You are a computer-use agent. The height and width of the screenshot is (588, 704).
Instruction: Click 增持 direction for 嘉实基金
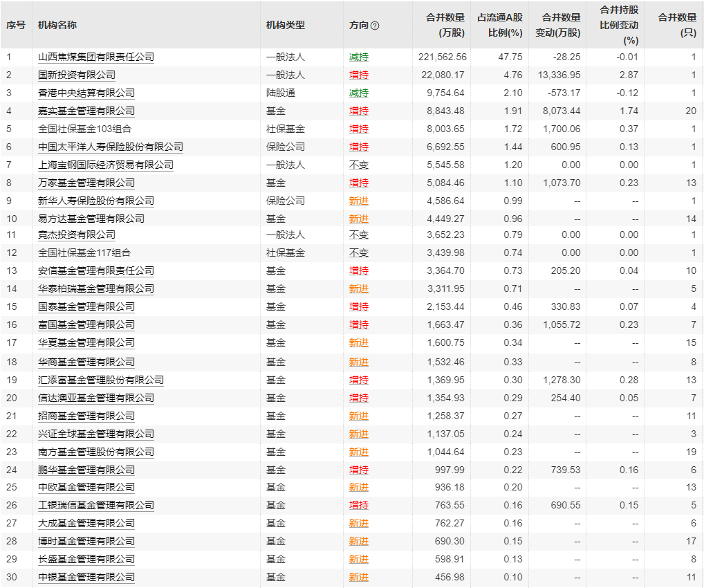coord(359,111)
